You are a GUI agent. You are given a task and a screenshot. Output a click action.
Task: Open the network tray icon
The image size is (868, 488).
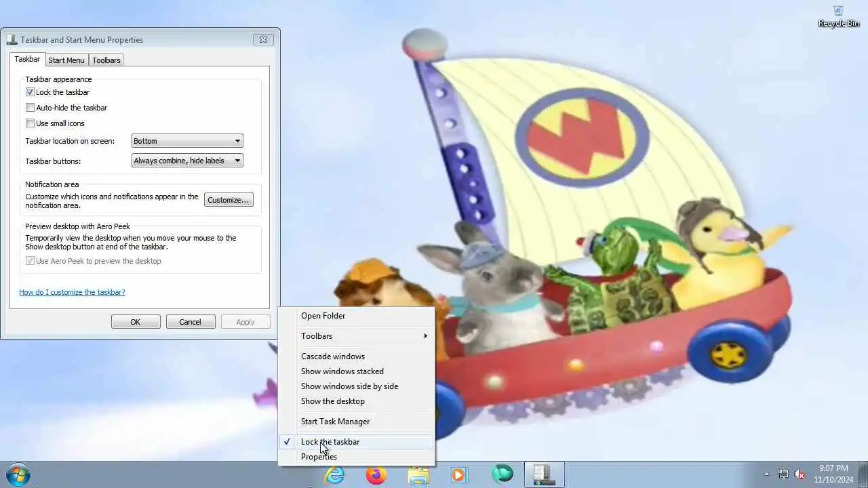[783, 474]
